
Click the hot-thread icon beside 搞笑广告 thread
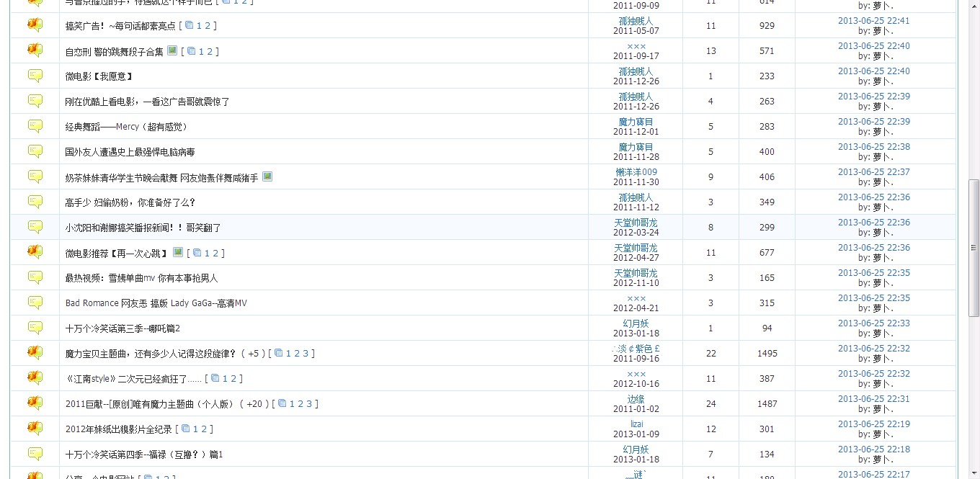35,25
